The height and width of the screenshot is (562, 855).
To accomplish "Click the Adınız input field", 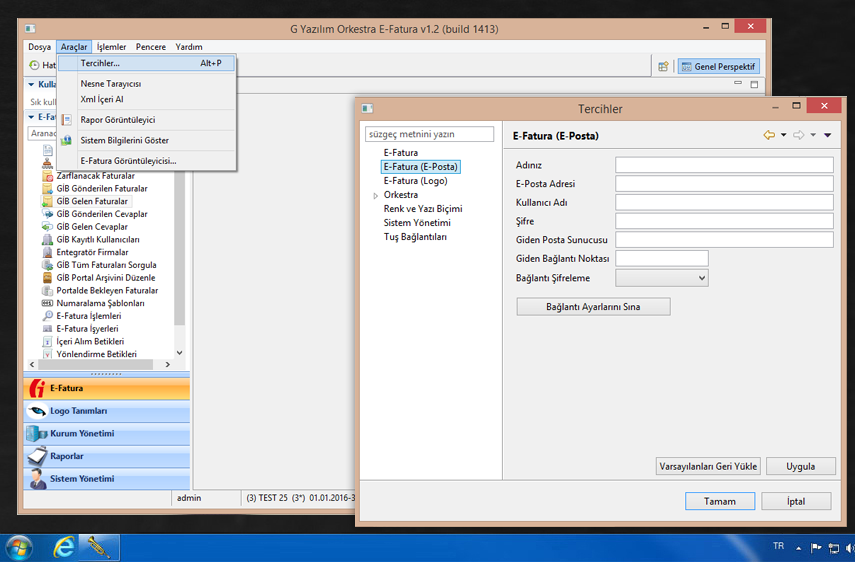I will pos(724,165).
